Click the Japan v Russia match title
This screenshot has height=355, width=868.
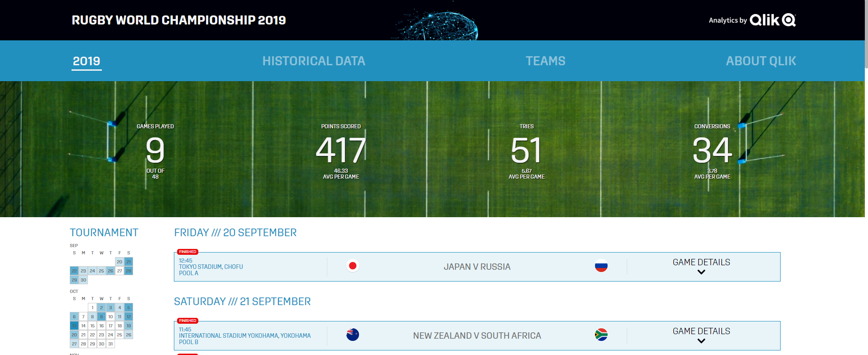[x=477, y=267]
